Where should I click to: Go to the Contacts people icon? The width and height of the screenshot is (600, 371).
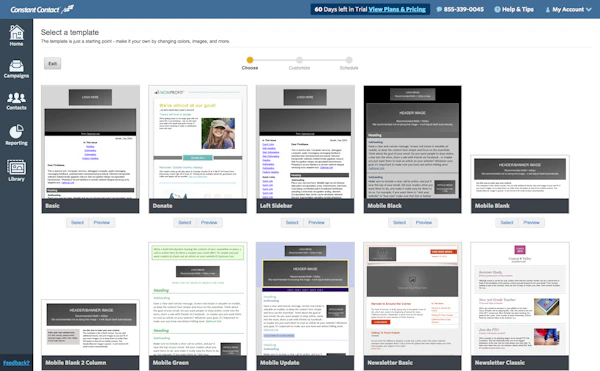(x=16, y=98)
